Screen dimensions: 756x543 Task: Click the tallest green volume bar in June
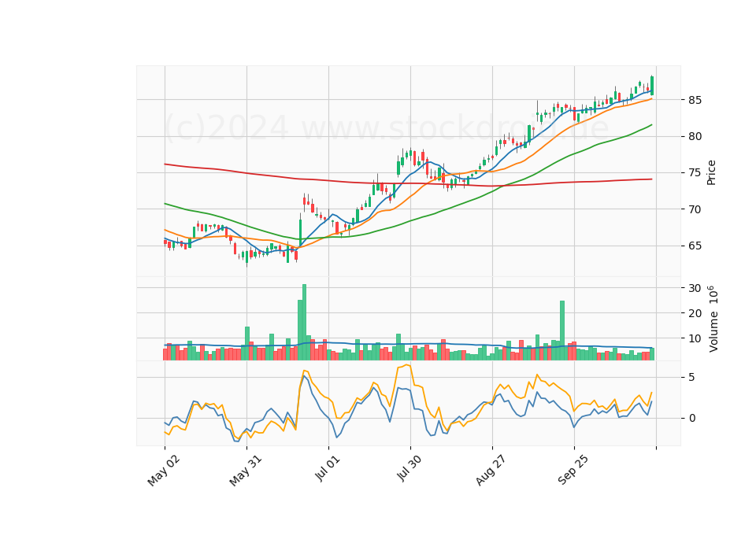[304, 322]
